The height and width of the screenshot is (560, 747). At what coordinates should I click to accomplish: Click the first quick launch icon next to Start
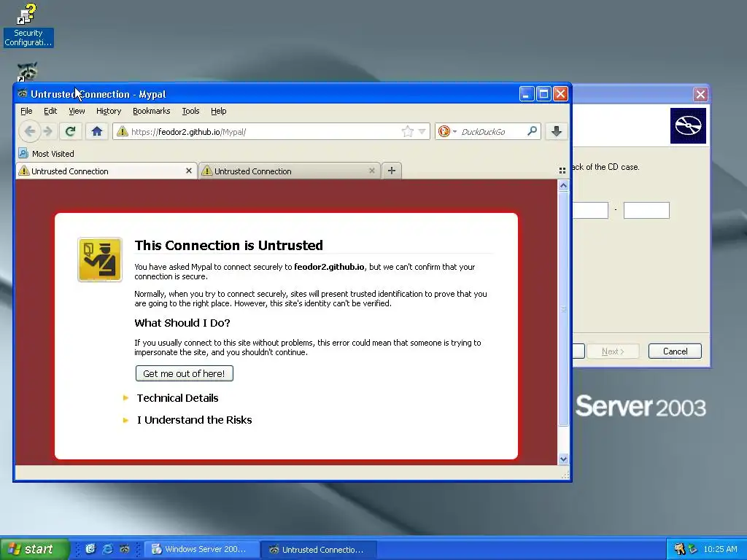pos(90,549)
